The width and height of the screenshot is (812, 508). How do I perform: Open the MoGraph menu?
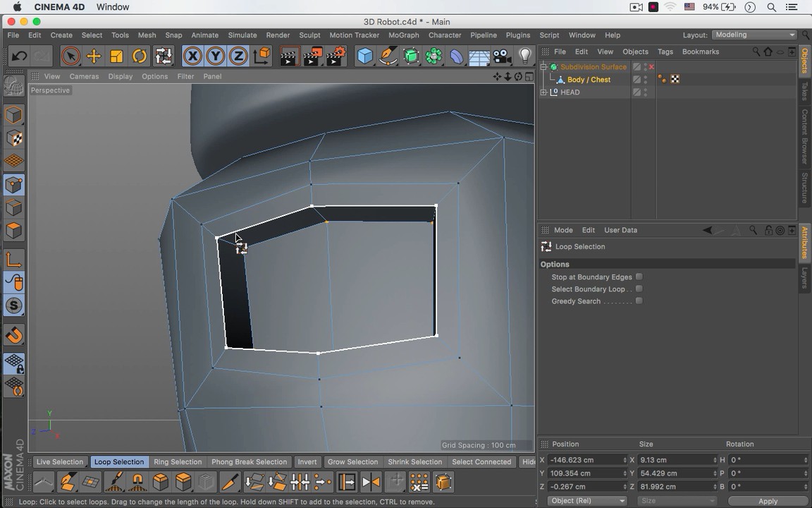[x=403, y=35]
